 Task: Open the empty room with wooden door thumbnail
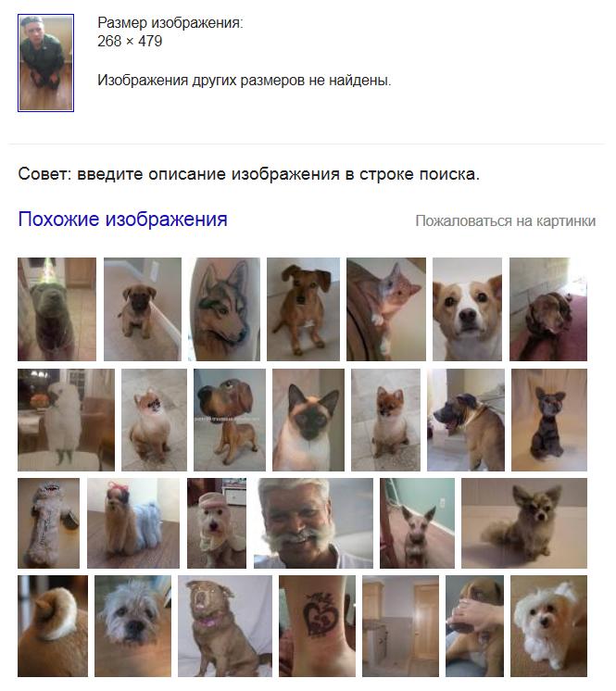[x=400, y=626]
